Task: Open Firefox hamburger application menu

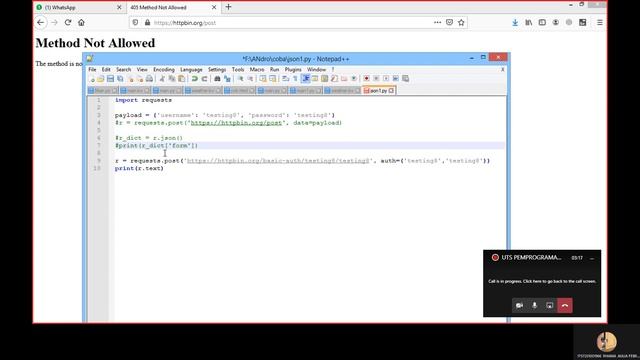Action: (x=600, y=23)
